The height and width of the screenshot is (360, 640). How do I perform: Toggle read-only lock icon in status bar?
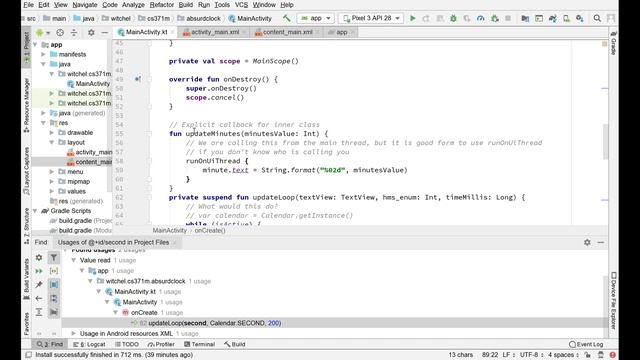[x=587, y=355]
